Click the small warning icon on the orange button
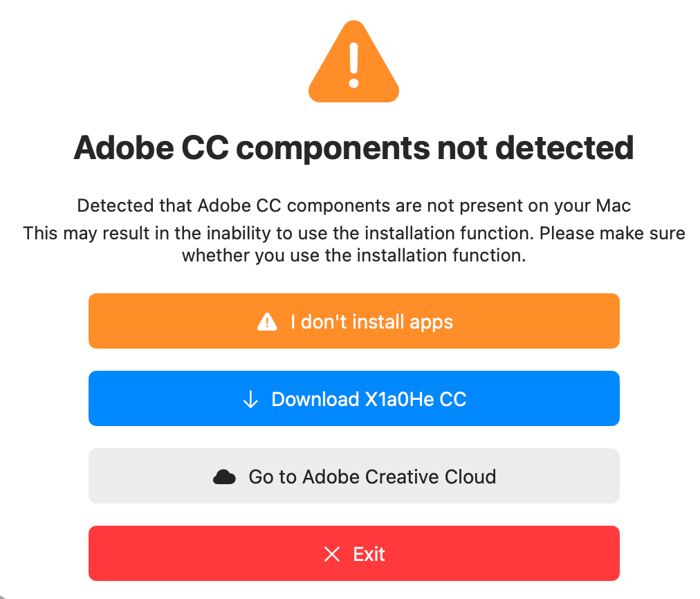The width and height of the screenshot is (700, 599). click(x=267, y=322)
